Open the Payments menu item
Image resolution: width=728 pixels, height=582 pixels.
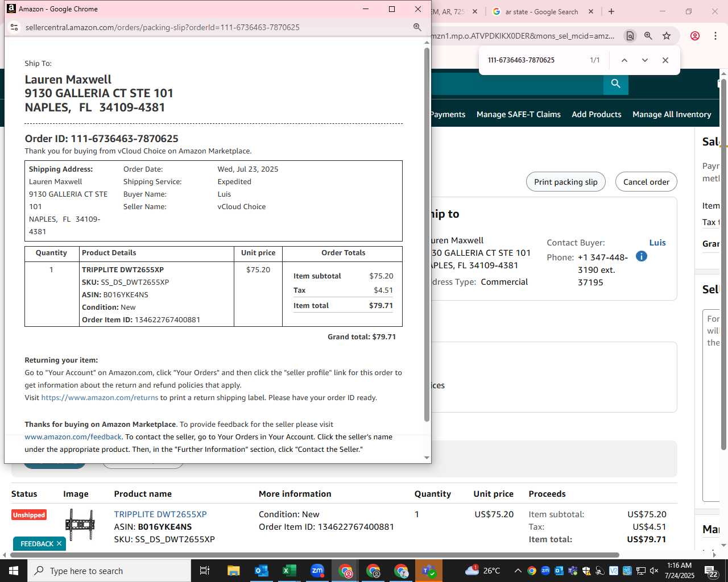[448, 114]
